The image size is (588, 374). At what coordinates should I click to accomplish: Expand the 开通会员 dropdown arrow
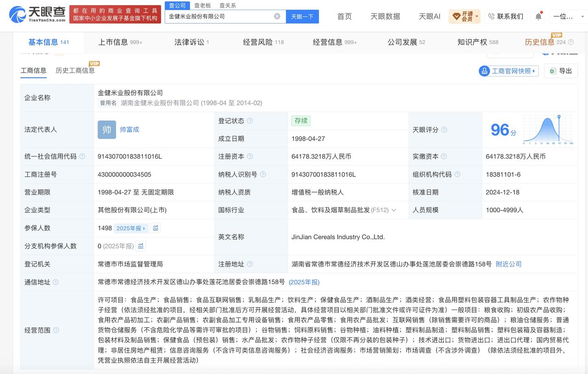coord(477,17)
